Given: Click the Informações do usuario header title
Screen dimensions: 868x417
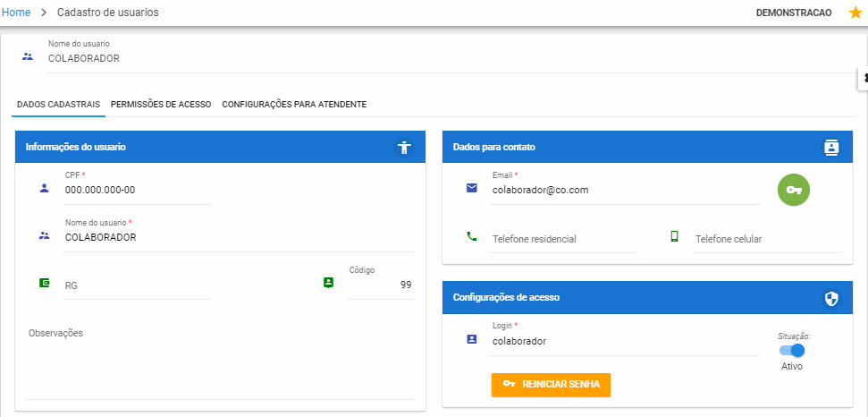Looking at the screenshot, I should tap(76, 148).
